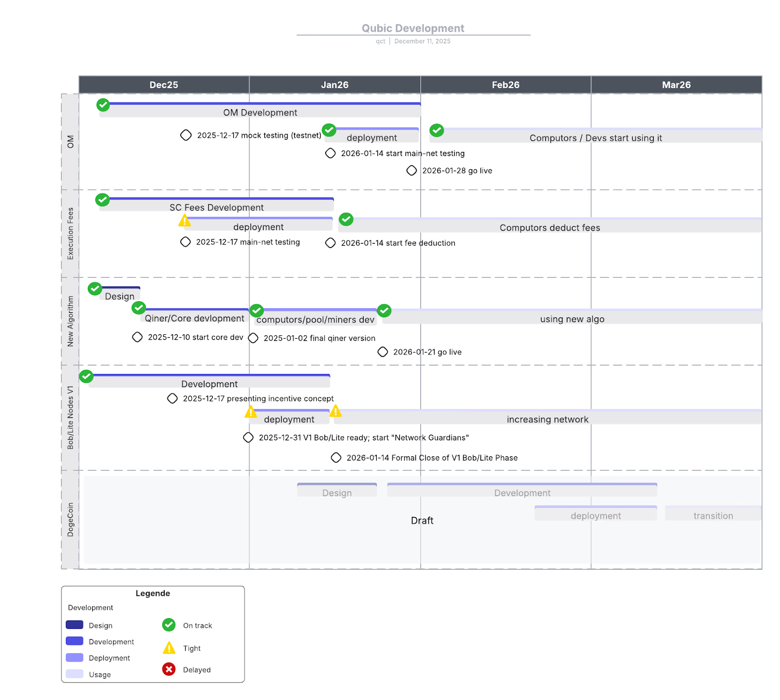Click green check on using new algo bar

point(384,311)
